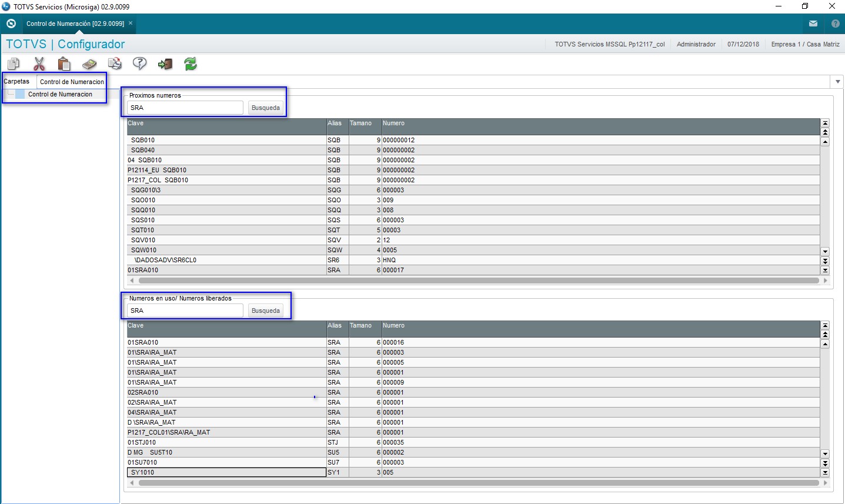Click Administrador user label in header
The width and height of the screenshot is (845, 504).
pos(696,44)
